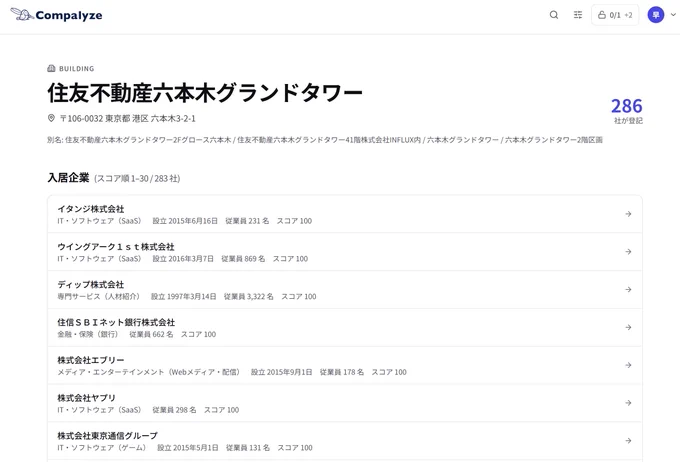The image size is (680, 462).
Task: Click the 入居企業 section heading
Action: [68, 178]
